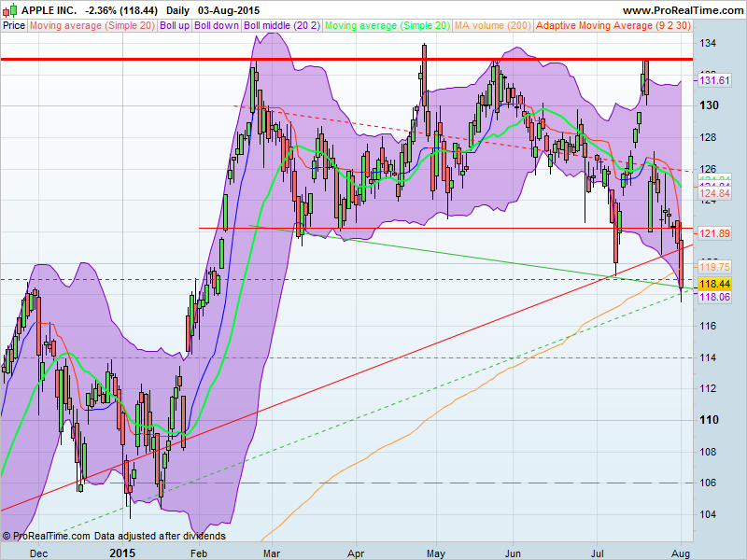Click the Adaptive Moving Average (9 2 30) label
The image size is (747, 560).
point(613,26)
